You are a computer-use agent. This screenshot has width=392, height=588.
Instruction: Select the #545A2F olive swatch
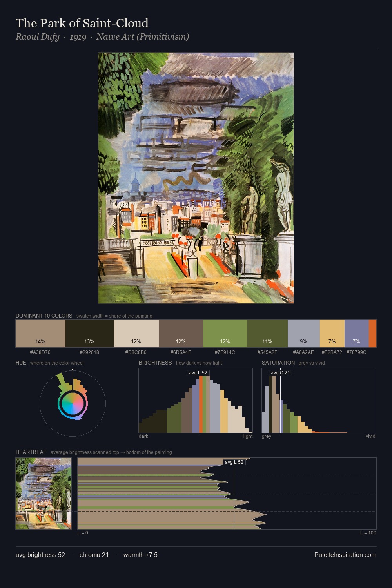tap(267, 334)
